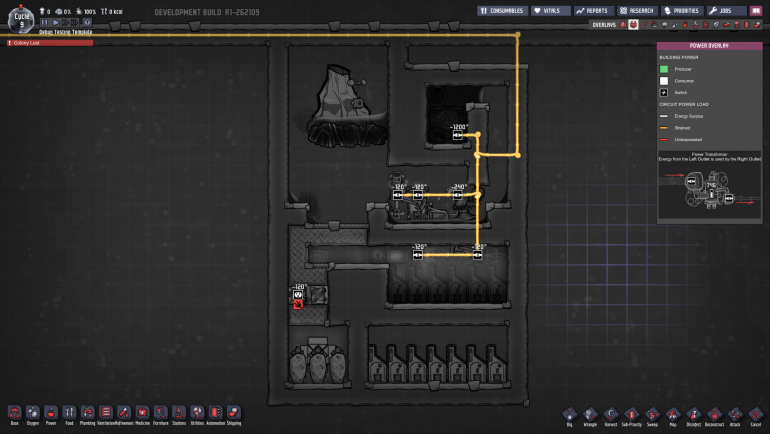Open the Power build category
The image size is (770, 434).
51,412
